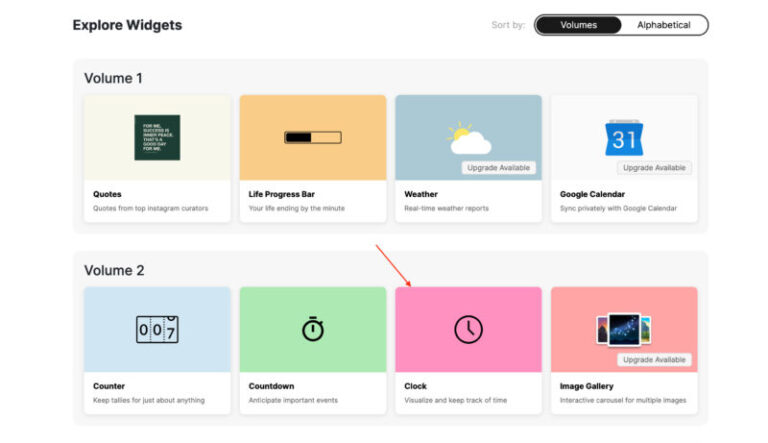The width and height of the screenshot is (768, 443).
Task: Click Upgrade Available on Image Gallery card
Action: pos(654,359)
